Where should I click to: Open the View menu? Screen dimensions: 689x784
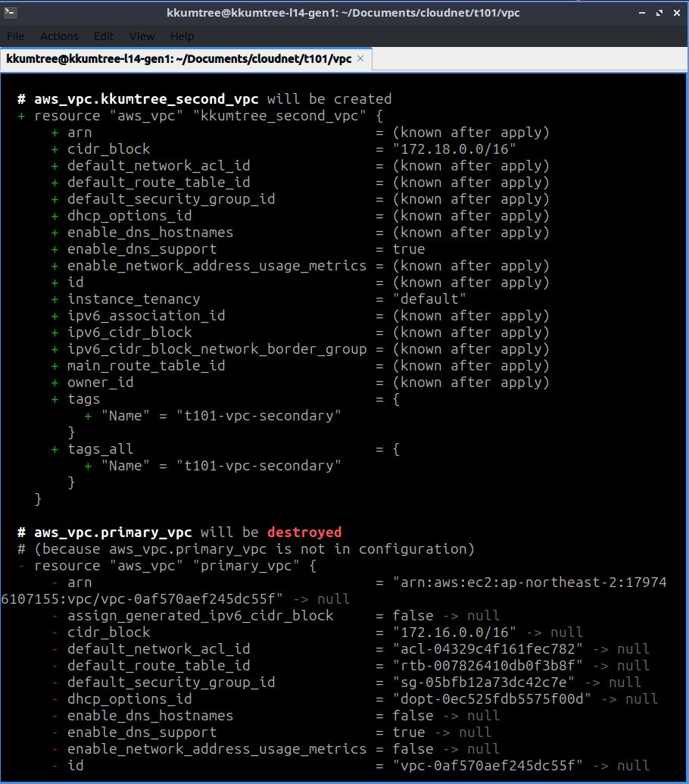pos(142,36)
